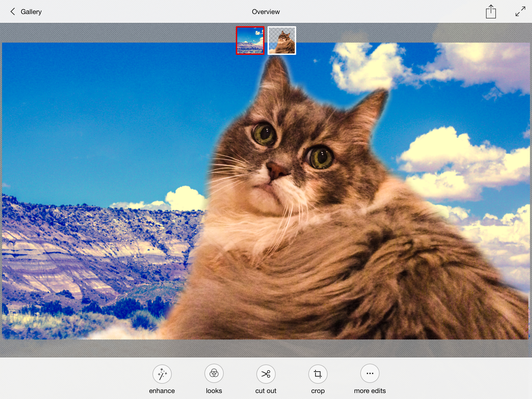
Task: Choose the cut out scissors icon
Action: pos(266,374)
